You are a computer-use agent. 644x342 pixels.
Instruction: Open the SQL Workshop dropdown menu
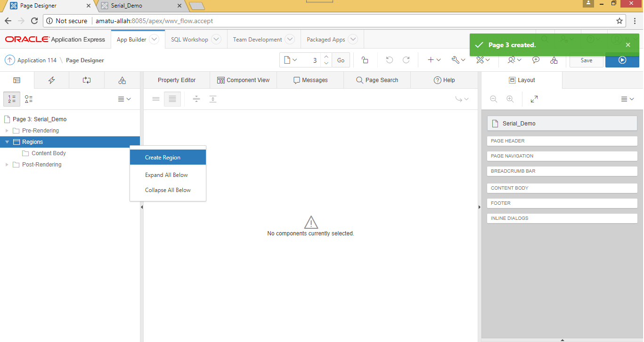pos(195,39)
